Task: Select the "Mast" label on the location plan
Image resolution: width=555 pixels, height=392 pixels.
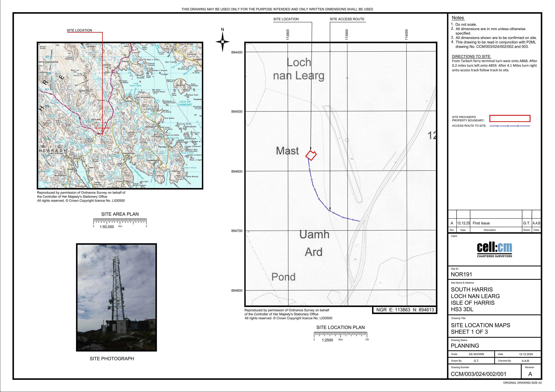Action: click(x=287, y=151)
